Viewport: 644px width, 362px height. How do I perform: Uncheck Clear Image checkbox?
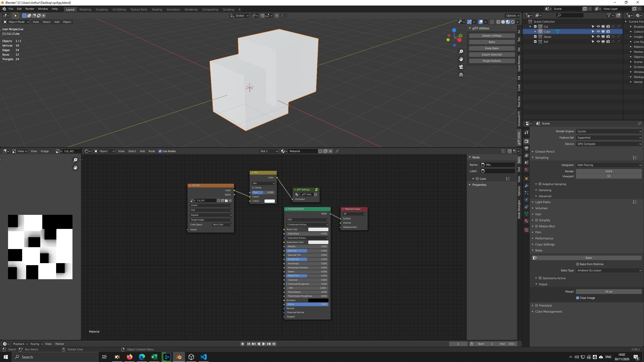point(577,298)
